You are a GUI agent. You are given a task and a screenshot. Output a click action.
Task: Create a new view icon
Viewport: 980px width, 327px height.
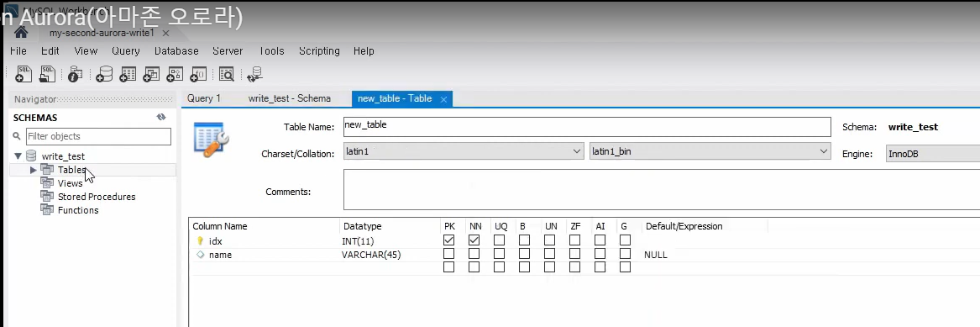pos(151,75)
